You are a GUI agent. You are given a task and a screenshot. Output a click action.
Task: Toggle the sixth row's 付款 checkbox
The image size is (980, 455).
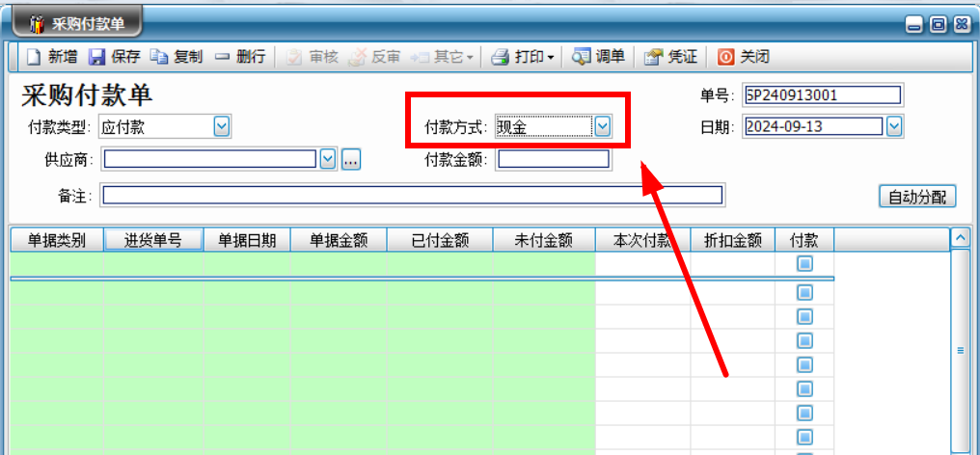[x=804, y=388]
